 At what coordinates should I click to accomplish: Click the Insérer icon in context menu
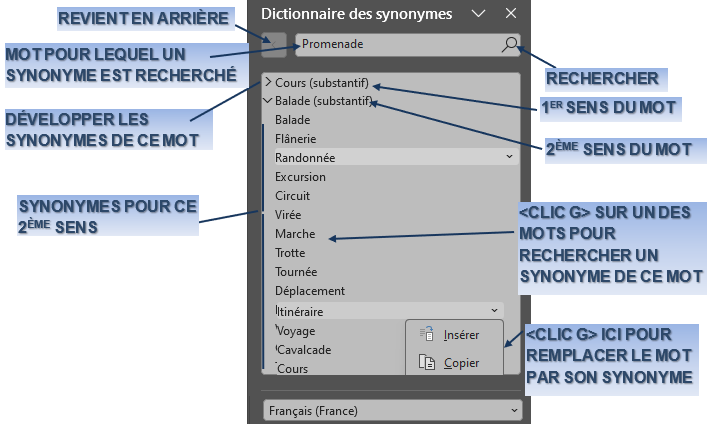(427, 334)
